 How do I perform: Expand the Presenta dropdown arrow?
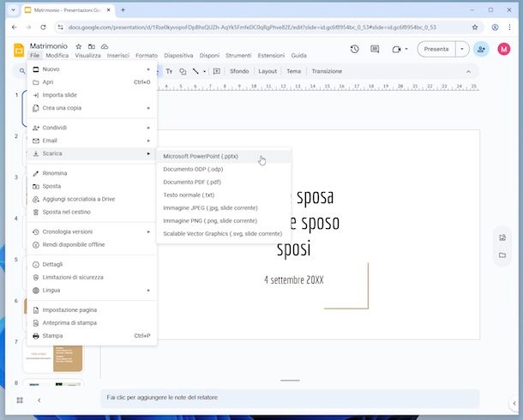[462, 50]
